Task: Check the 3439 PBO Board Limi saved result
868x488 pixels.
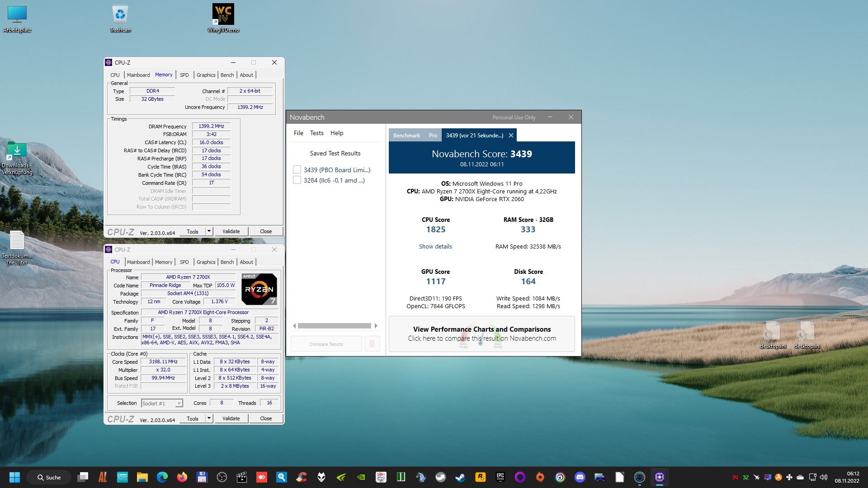Action: coord(297,170)
